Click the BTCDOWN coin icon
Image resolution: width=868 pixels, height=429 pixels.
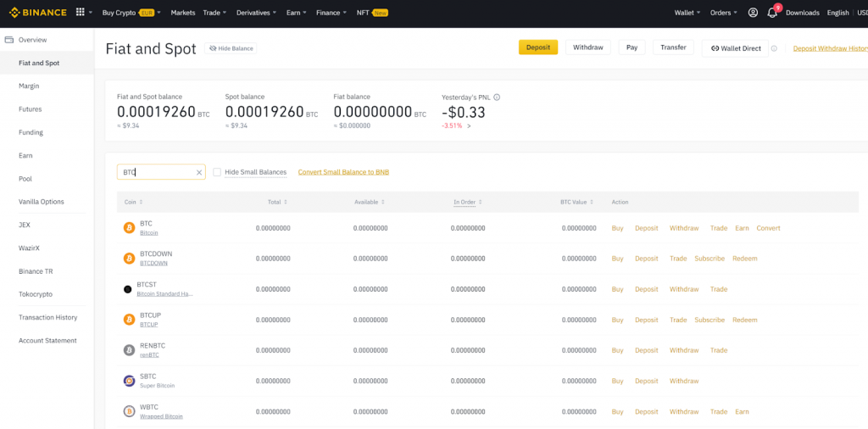(x=129, y=259)
